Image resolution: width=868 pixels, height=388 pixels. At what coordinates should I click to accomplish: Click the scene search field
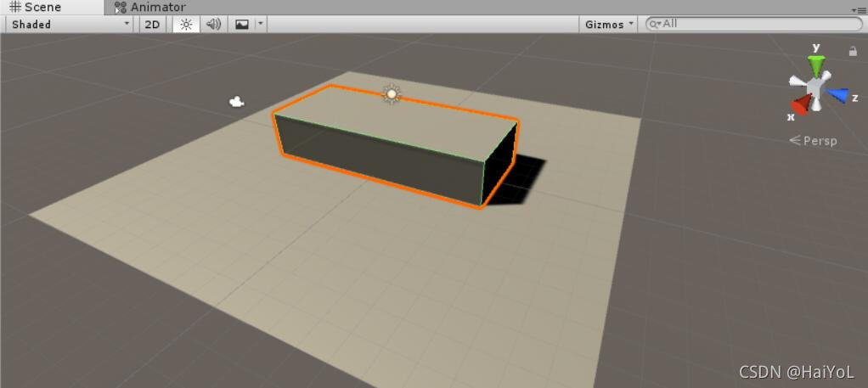(x=754, y=24)
